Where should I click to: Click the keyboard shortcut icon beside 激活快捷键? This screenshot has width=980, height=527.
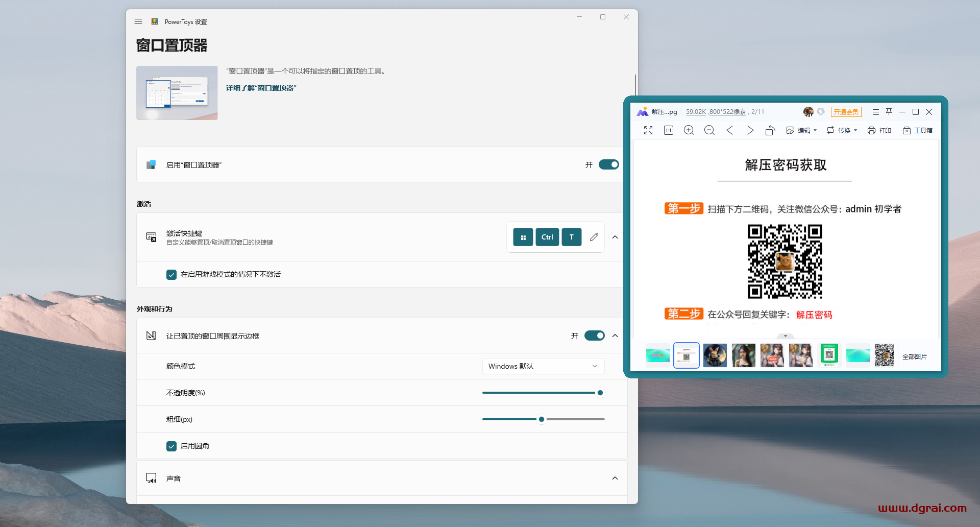pyautogui.click(x=151, y=237)
